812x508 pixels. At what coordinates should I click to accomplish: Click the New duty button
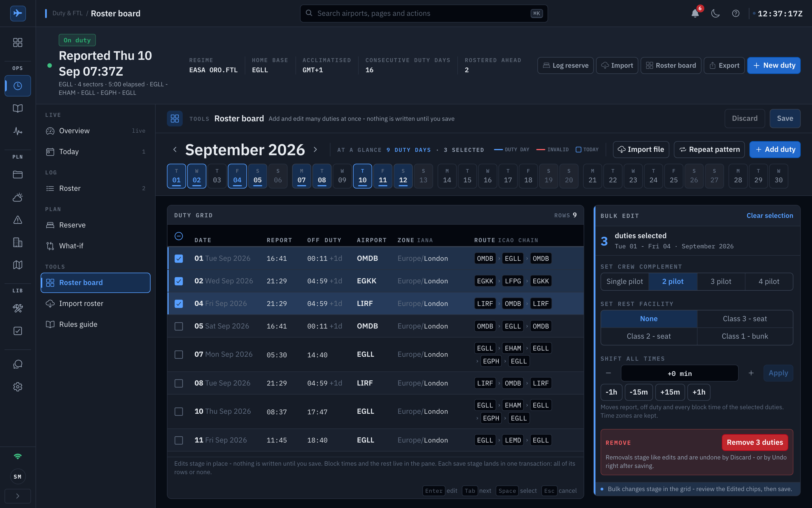tap(774, 65)
